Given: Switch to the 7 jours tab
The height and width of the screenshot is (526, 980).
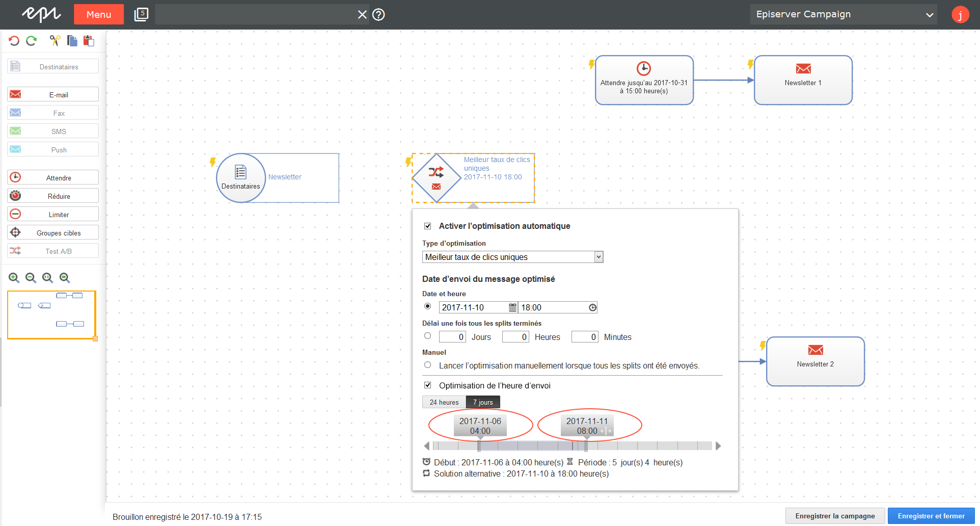Looking at the screenshot, I should [483, 402].
